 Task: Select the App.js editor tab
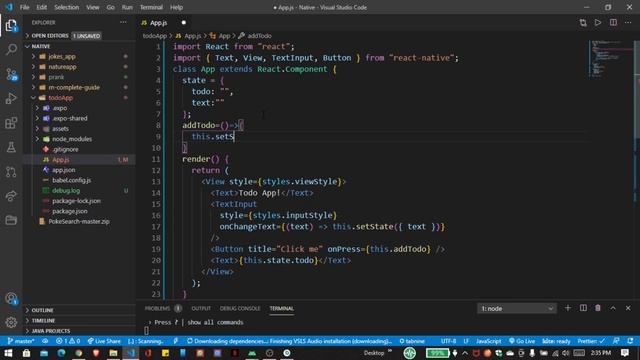pos(158,22)
